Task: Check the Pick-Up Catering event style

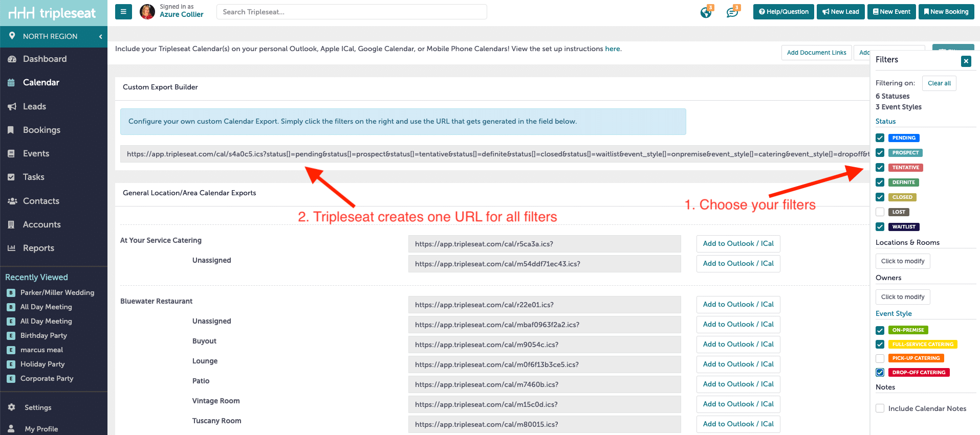Action: (880, 358)
